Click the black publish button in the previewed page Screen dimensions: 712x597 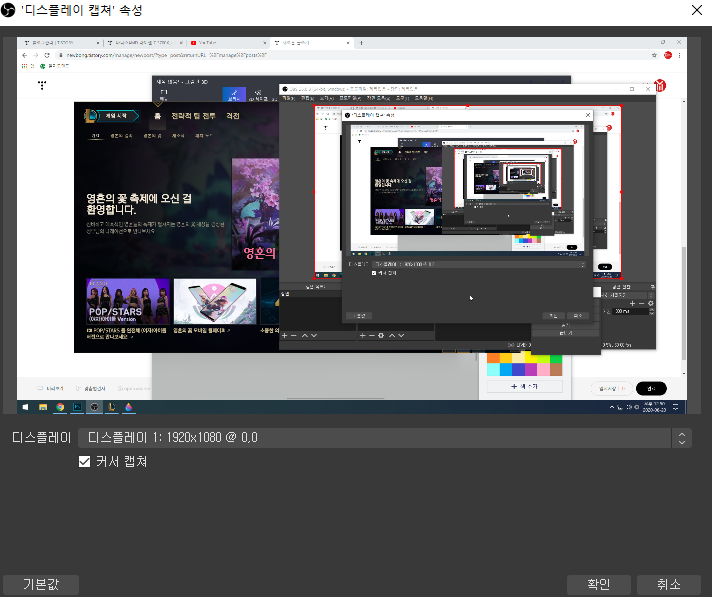[x=651, y=389]
